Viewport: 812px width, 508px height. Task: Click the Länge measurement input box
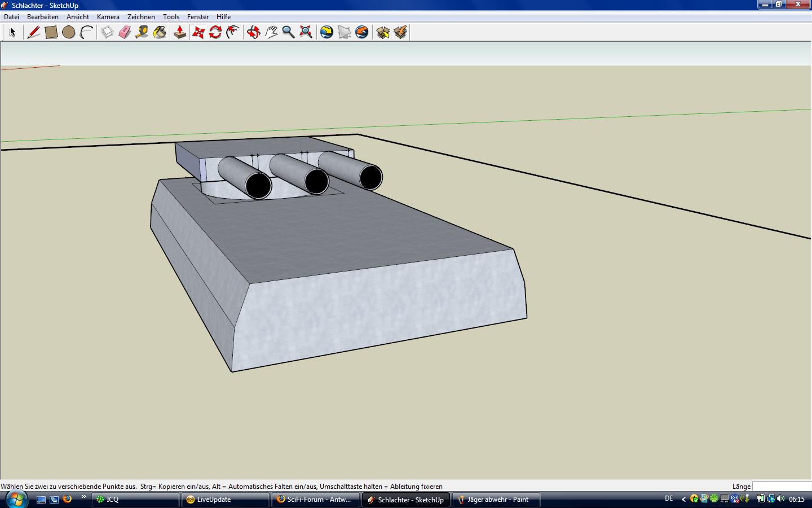click(x=781, y=487)
